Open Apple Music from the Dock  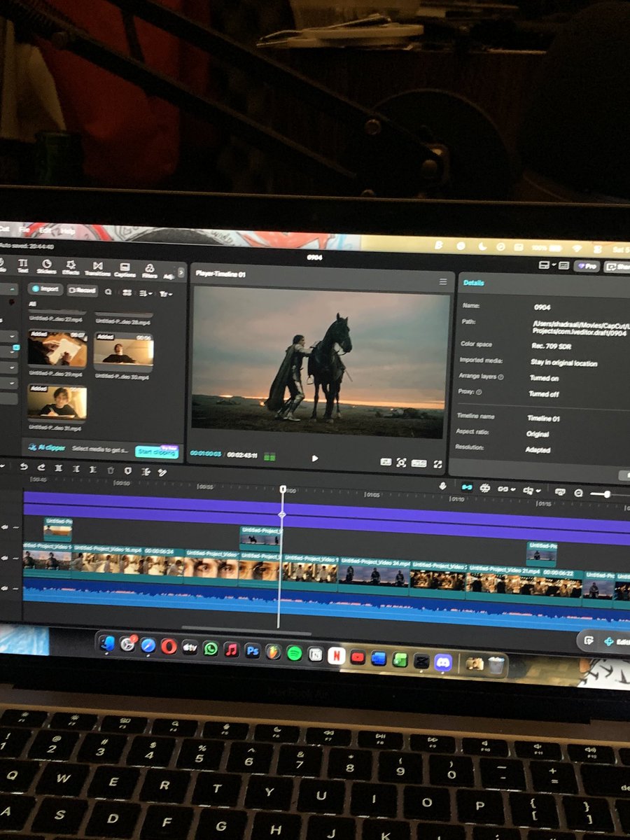click(x=232, y=650)
